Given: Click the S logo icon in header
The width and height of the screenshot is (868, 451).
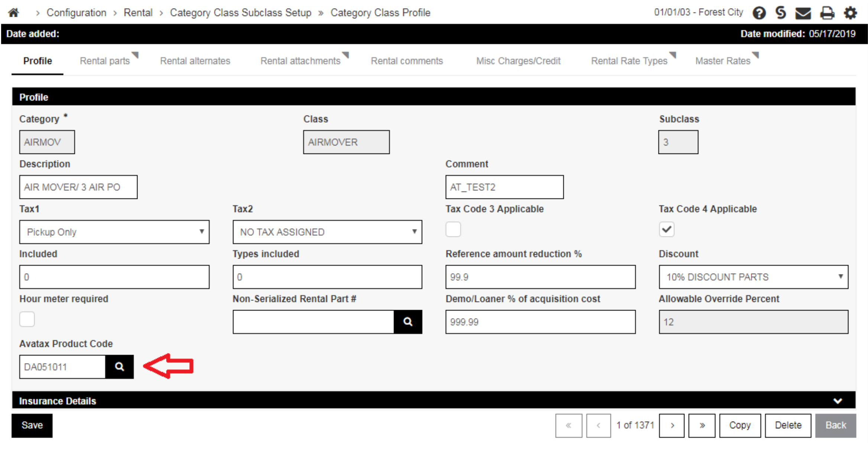Looking at the screenshot, I should (781, 13).
